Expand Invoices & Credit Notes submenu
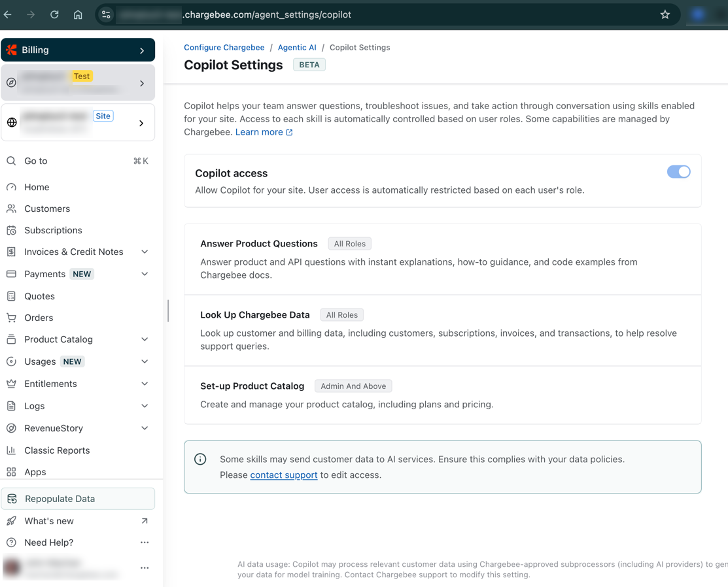Image resolution: width=728 pixels, height=587 pixels. (145, 252)
